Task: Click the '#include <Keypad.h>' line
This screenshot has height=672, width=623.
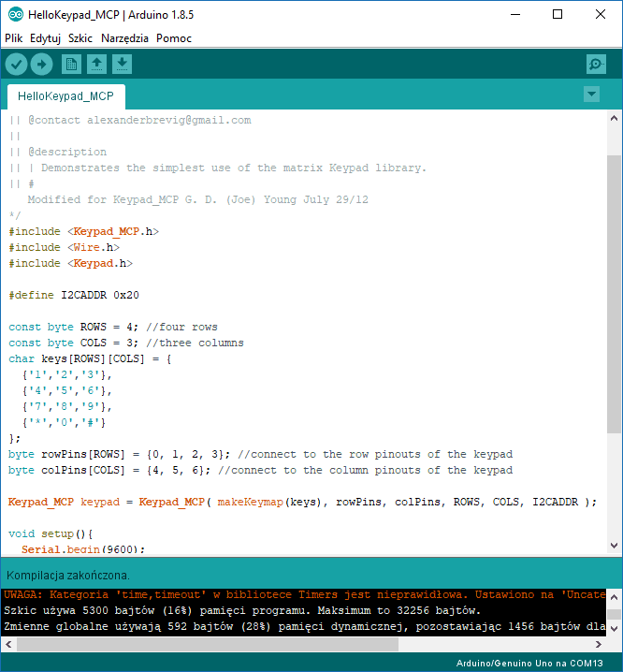Action: [x=71, y=263]
